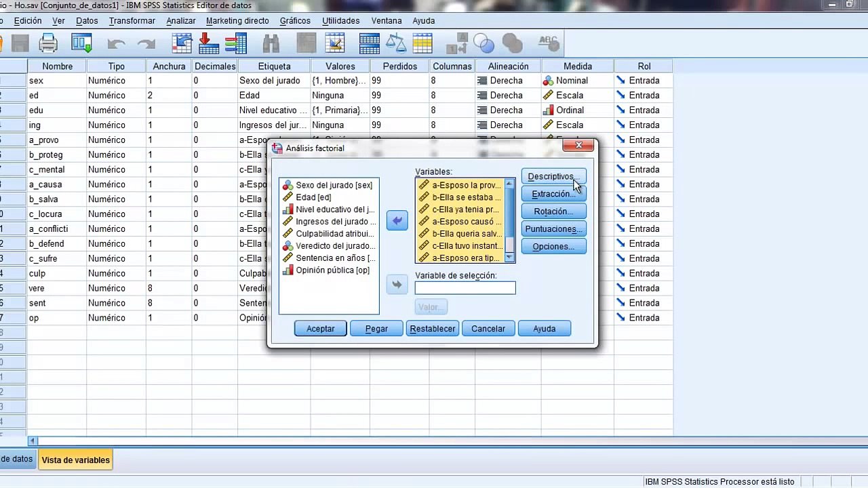Click the Show all variables icon
This screenshot has width=868, height=488.
pyautogui.click(x=512, y=44)
